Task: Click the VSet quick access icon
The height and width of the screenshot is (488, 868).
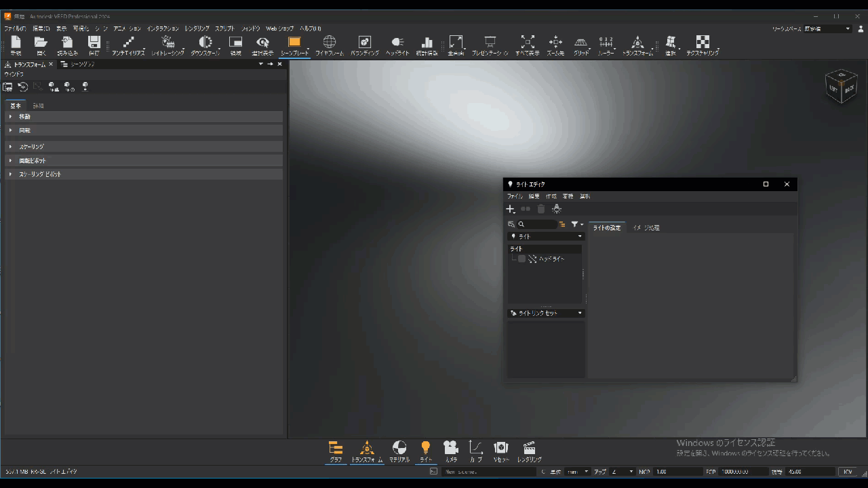Action: pos(501,451)
